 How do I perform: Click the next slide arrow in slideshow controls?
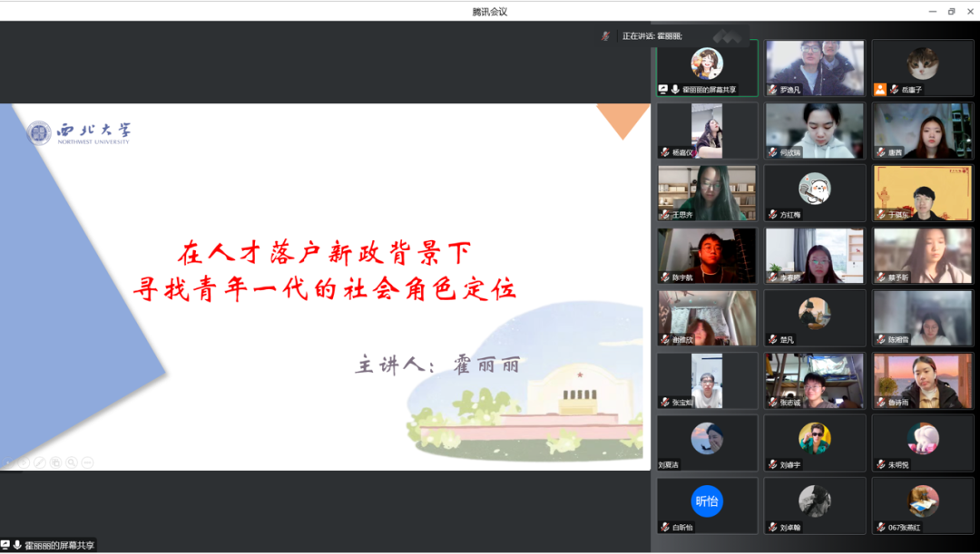click(24, 462)
